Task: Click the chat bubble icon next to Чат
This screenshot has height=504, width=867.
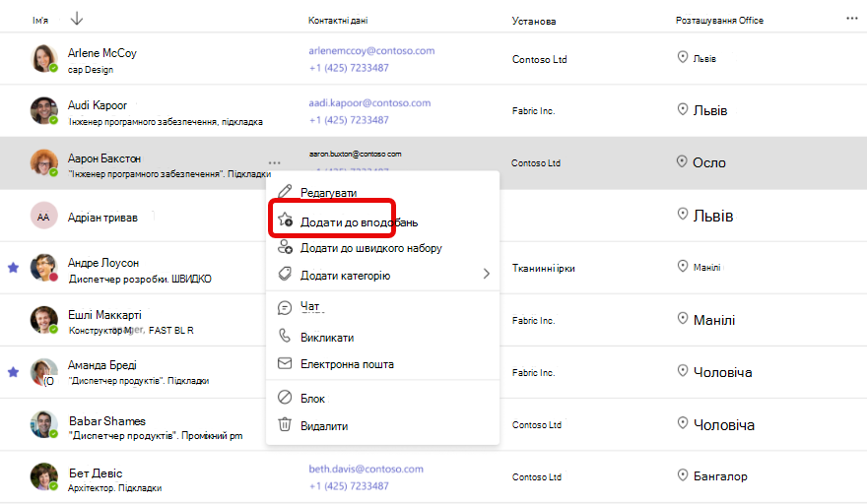Action: point(285,307)
